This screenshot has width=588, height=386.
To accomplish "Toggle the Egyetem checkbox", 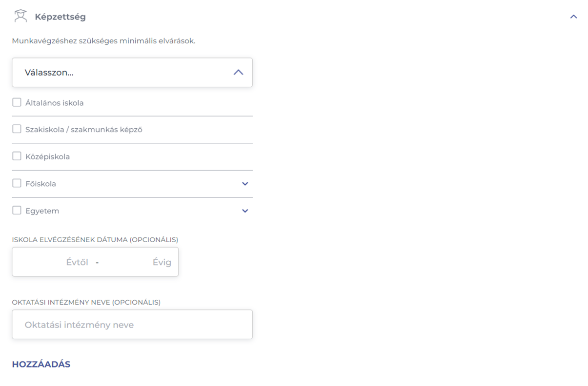I will pyautogui.click(x=17, y=211).
